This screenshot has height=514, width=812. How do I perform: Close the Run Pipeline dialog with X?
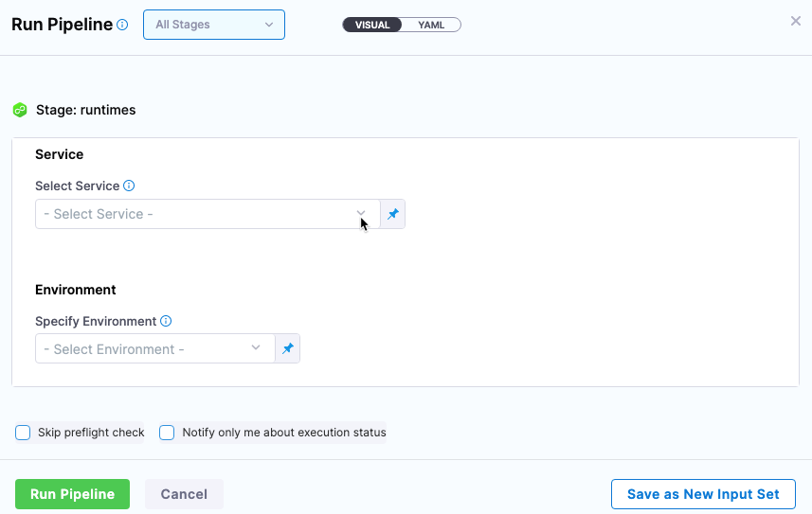[795, 21]
